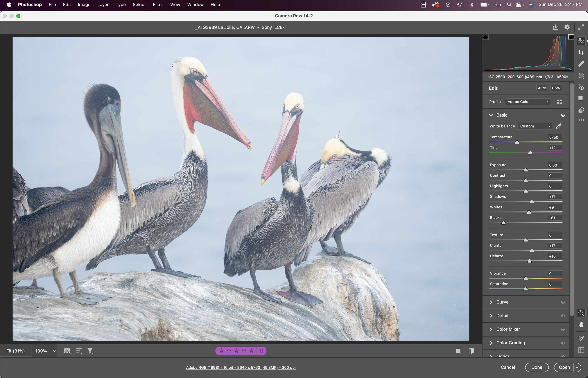
Task: Toggle the color sampler overlay tool
Action: [x=581, y=339]
